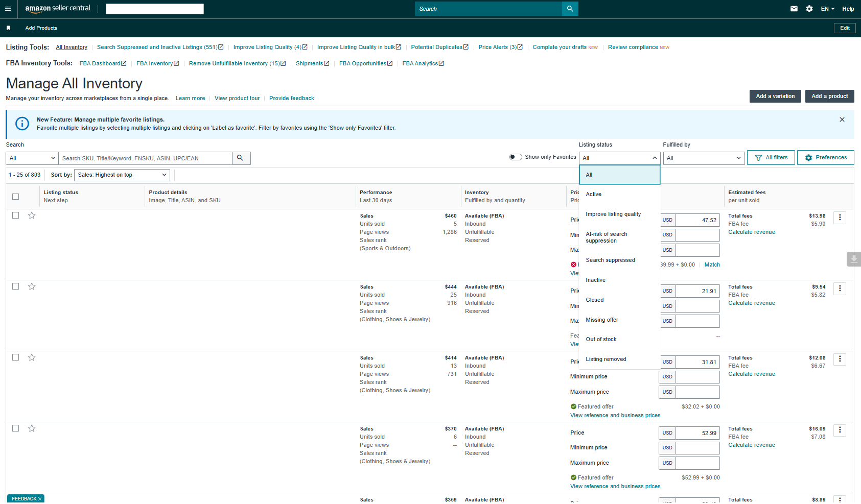Open Price Alerts (3) link
The image size is (861, 504).
[500, 47]
